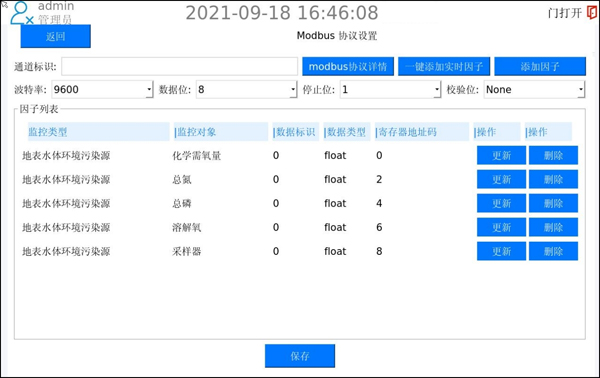This screenshot has height=378, width=600.
Task: Click 地表水体环境污染源 in 溶解氧 row
Action: tap(66, 227)
